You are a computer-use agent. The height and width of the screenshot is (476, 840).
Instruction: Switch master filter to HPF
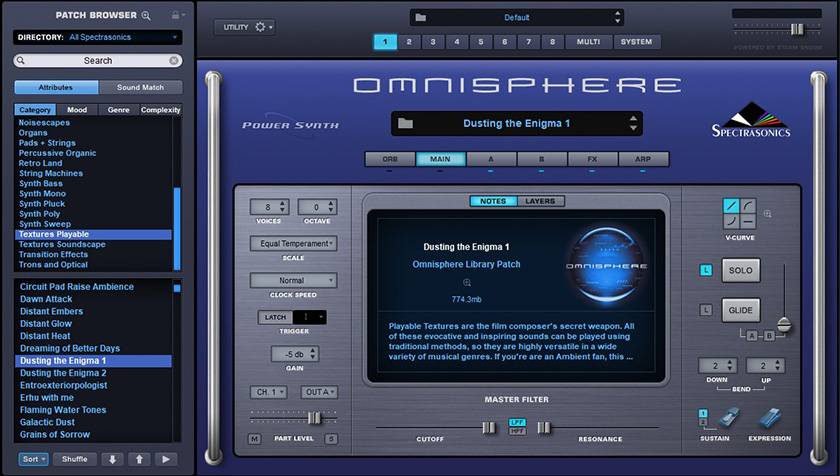click(517, 430)
